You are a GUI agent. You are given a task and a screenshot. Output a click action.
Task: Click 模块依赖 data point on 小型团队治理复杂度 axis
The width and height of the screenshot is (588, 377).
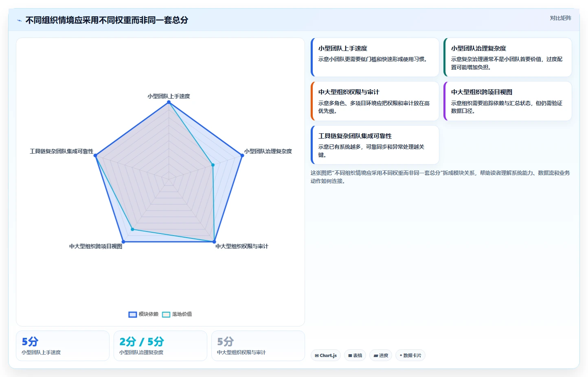pyautogui.click(x=242, y=155)
